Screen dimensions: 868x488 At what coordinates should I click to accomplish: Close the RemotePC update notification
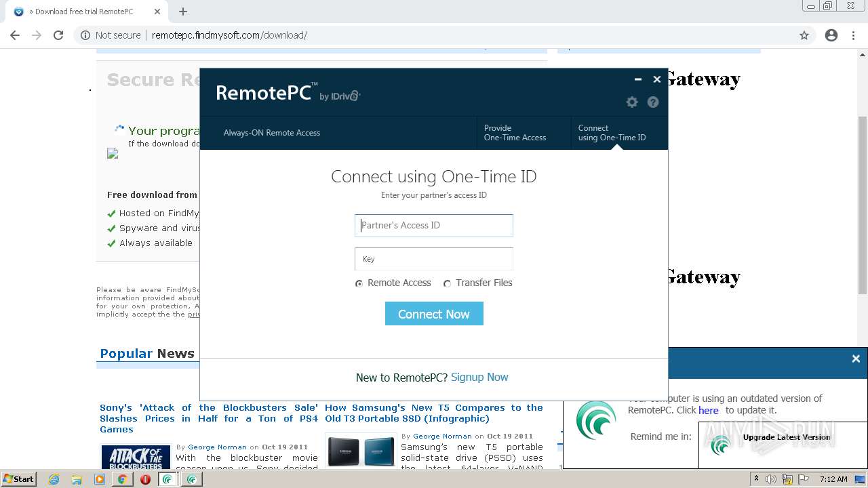pyautogui.click(x=856, y=359)
